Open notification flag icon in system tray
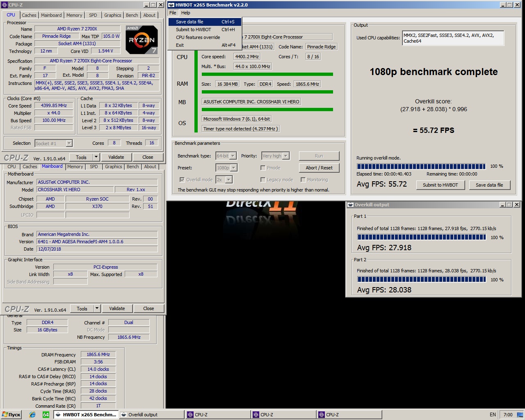This screenshot has width=525, height=420. point(520,415)
